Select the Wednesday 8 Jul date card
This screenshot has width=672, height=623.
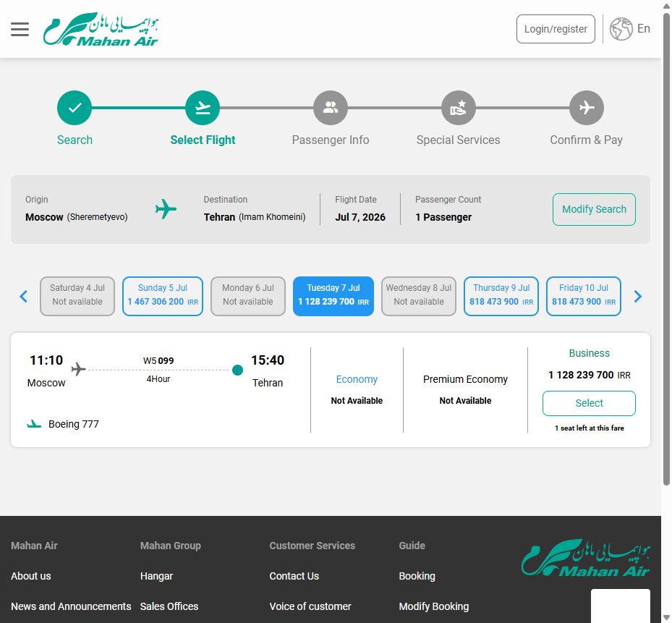coord(419,296)
